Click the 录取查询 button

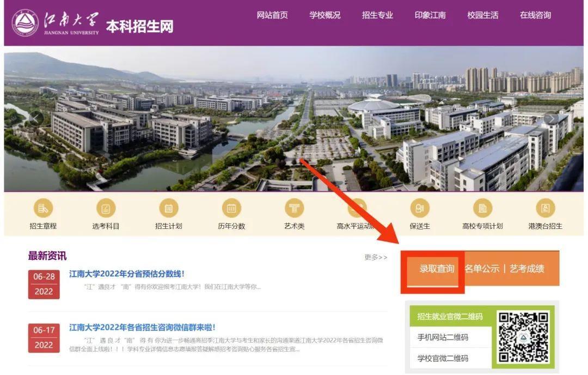point(437,269)
